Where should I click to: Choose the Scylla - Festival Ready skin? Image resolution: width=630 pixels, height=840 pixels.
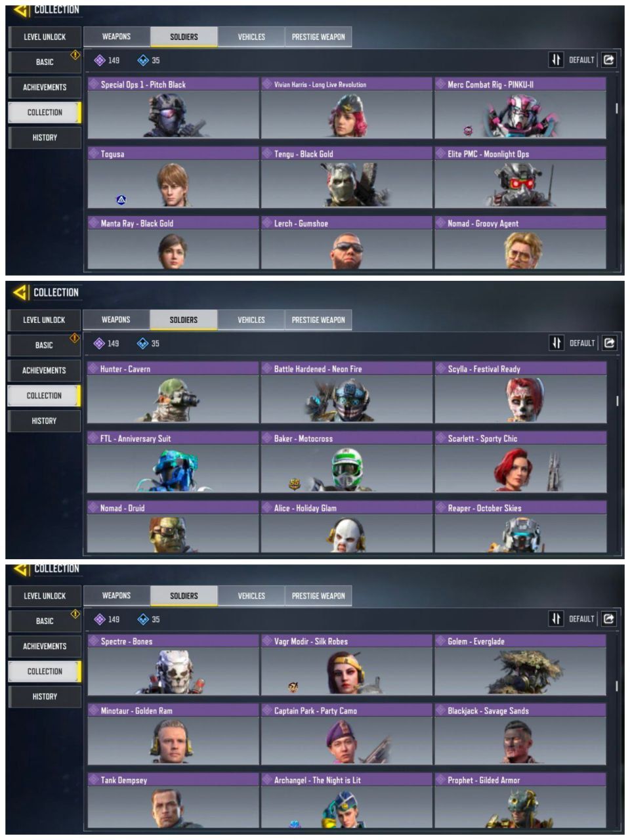pos(520,392)
